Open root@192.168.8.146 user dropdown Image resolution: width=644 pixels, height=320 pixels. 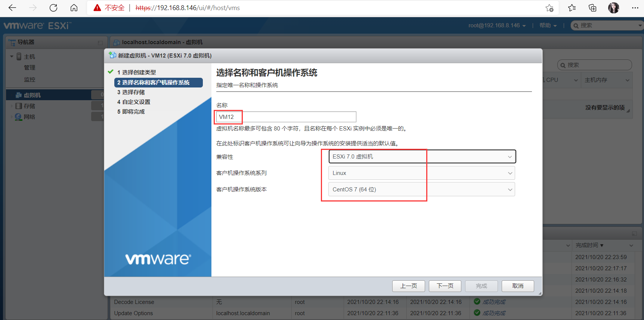click(x=497, y=25)
